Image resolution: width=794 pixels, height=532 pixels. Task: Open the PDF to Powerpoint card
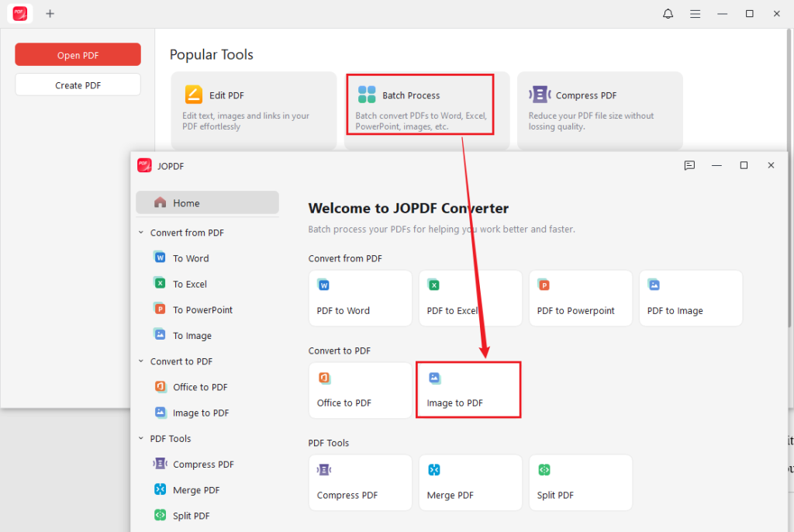coord(581,298)
